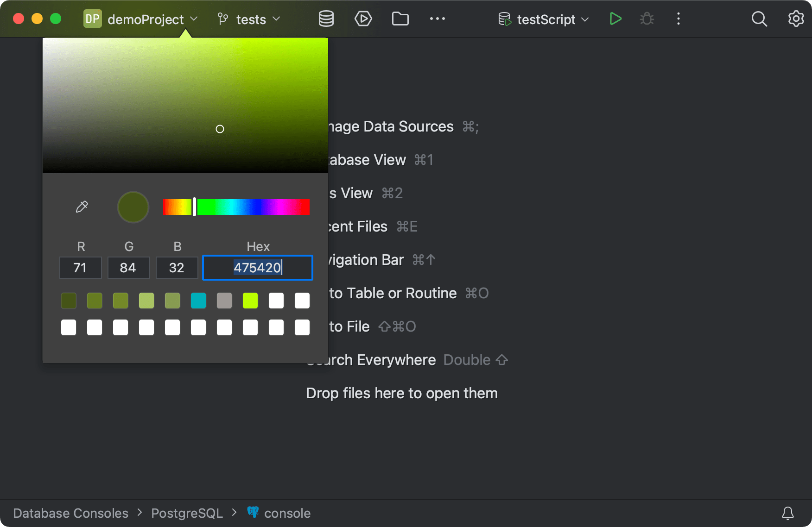Image resolution: width=812 pixels, height=527 pixels.
Task: Click the G value field showing 84
Action: click(x=129, y=268)
